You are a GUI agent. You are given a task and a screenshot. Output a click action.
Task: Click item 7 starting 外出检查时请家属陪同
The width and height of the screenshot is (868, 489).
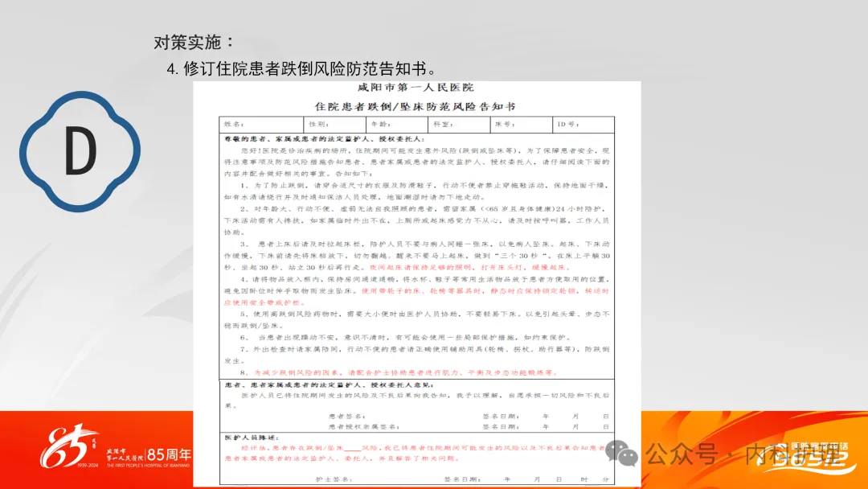[416, 355]
